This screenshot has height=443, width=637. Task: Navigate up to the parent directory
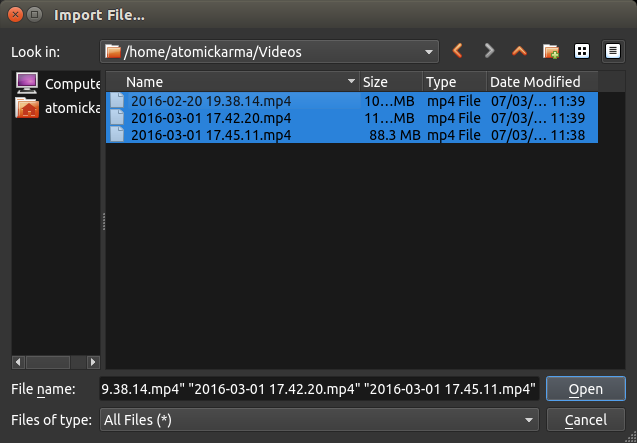pos(520,51)
